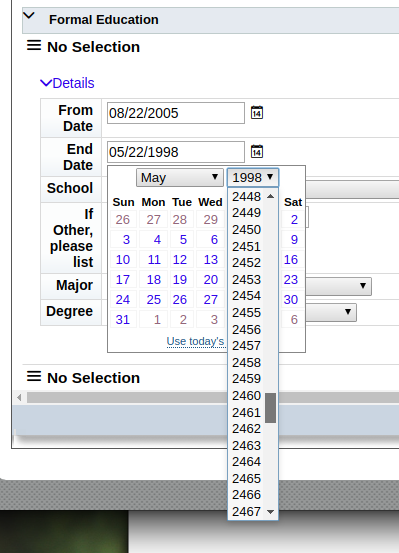Open calendar picker for End Date

pyautogui.click(x=257, y=152)
